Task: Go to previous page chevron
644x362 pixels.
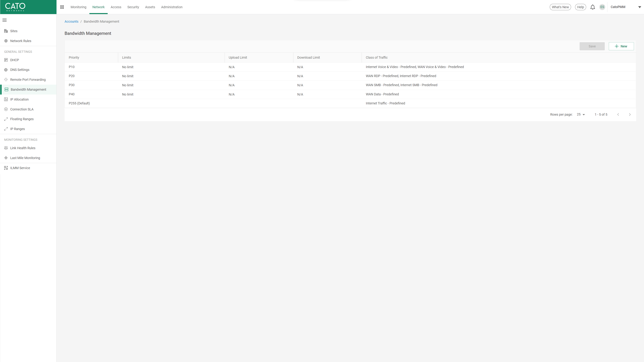Action: 618,114
